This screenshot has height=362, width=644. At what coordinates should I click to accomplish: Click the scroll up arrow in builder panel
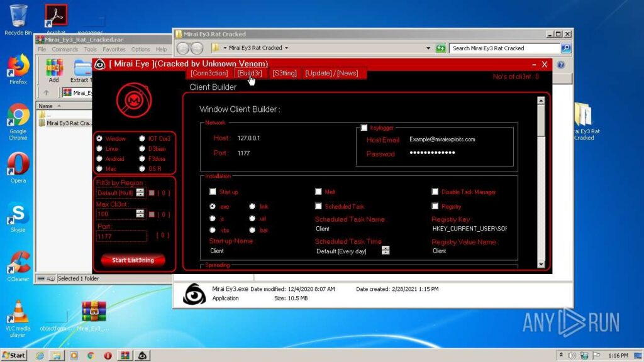(541, 101)
